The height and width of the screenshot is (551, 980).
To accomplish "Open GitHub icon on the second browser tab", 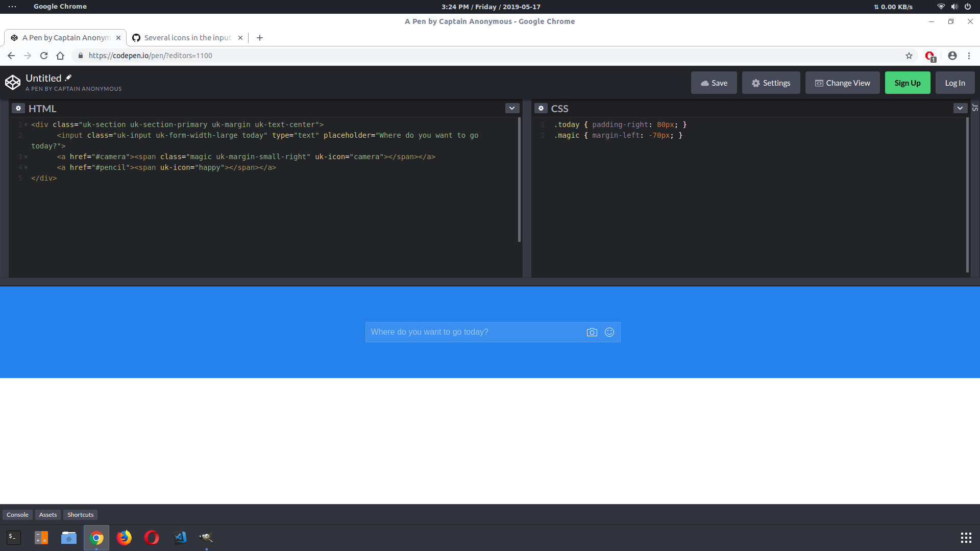I will [x=136, y=37].
